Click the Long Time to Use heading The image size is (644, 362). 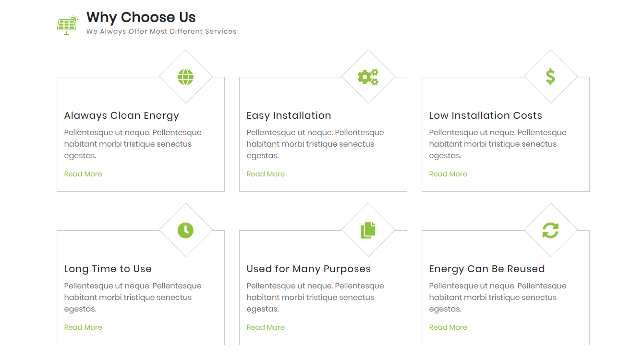pyautogui.click(x=108, y=269)
